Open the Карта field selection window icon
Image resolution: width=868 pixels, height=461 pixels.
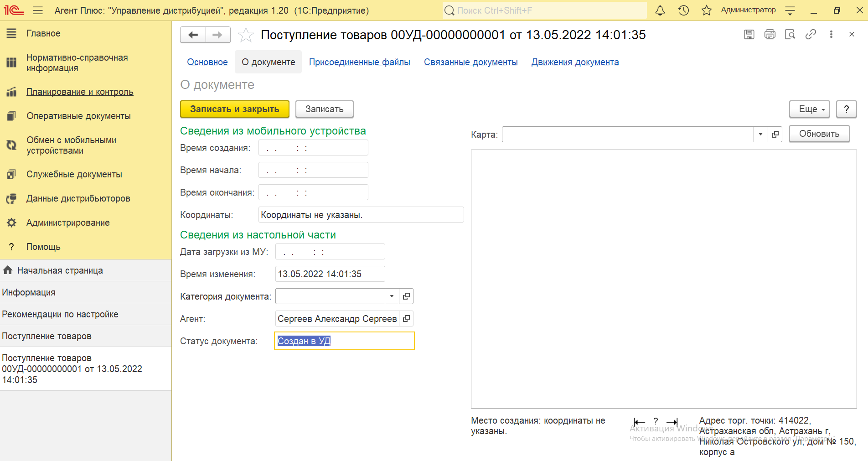(775, 134)
